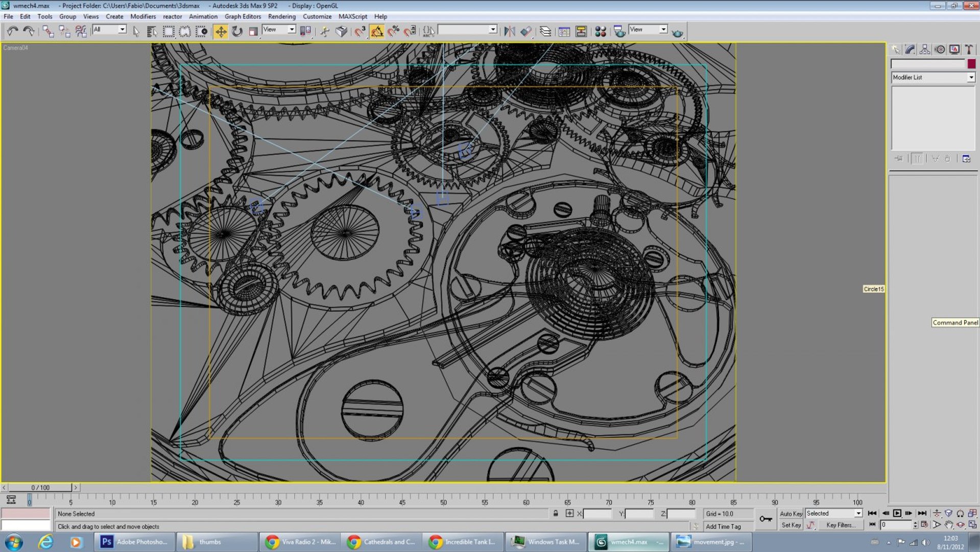Select the Move tool in toolbar

coord(221,32)
